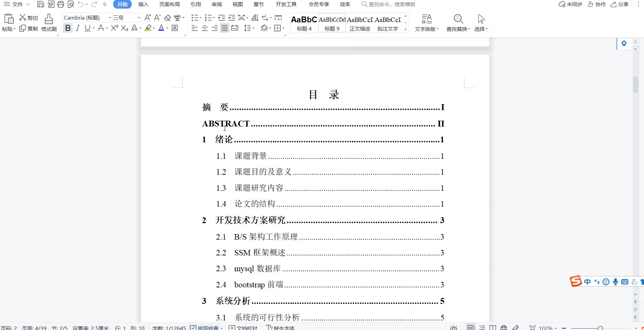
Task: Open line spacing dropdown
Action: (x=254, y=29)
